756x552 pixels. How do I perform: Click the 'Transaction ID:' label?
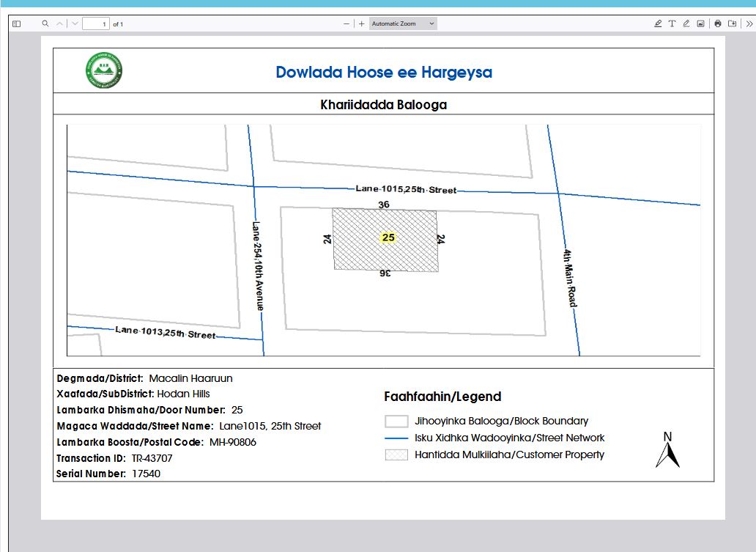(x=91, y=458)
